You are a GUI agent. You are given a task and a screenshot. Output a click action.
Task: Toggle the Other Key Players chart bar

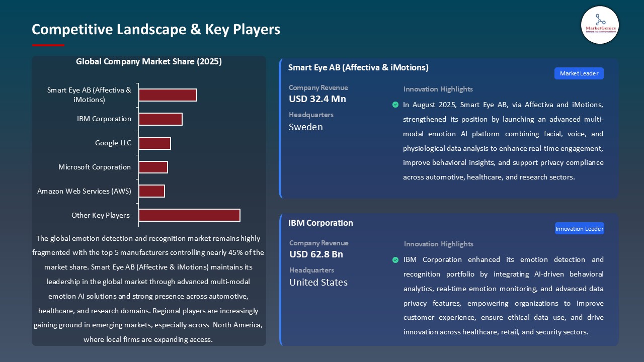(189, 215)
